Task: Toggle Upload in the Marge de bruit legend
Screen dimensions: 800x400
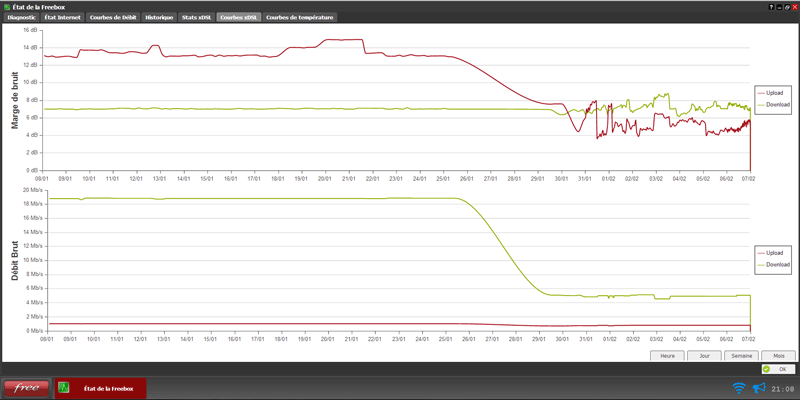Action: (774, 92)
